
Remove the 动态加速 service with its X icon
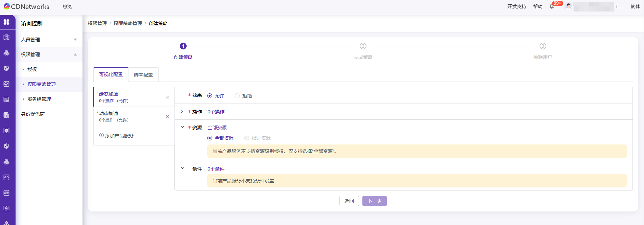coord(167,116)
